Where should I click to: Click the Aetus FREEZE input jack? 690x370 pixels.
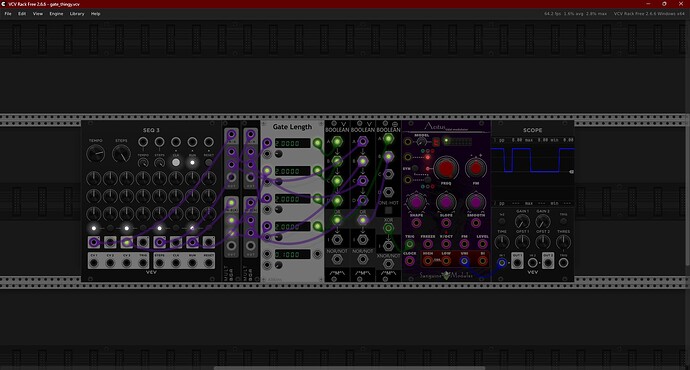[x=427, y=244]
